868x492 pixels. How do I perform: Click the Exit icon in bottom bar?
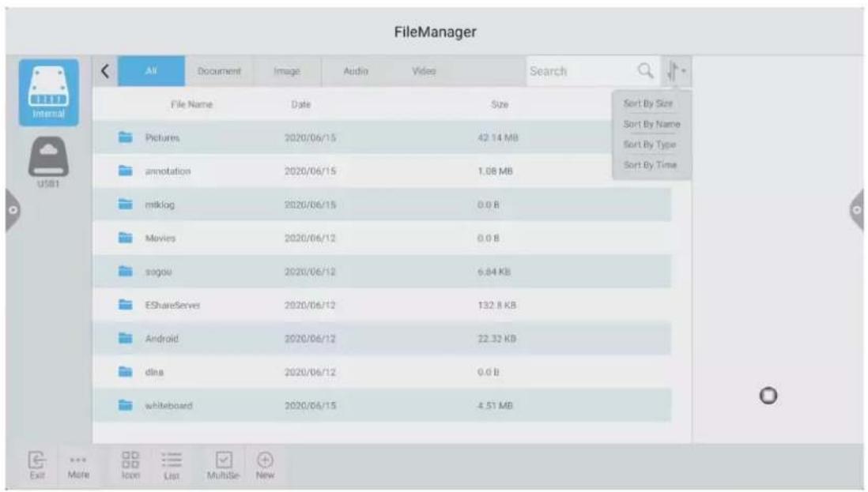pyautogui.click(x=37, y=465)
